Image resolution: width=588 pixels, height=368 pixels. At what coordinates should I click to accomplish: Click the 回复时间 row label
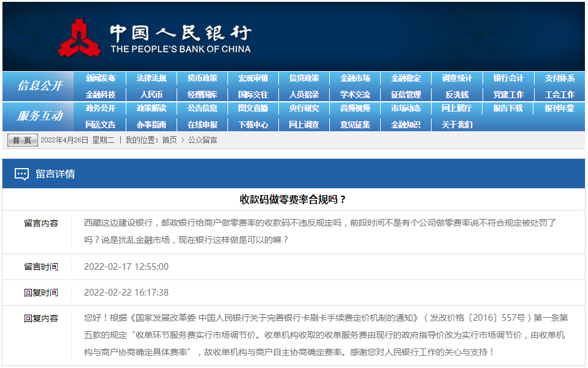tap(41, 293)
